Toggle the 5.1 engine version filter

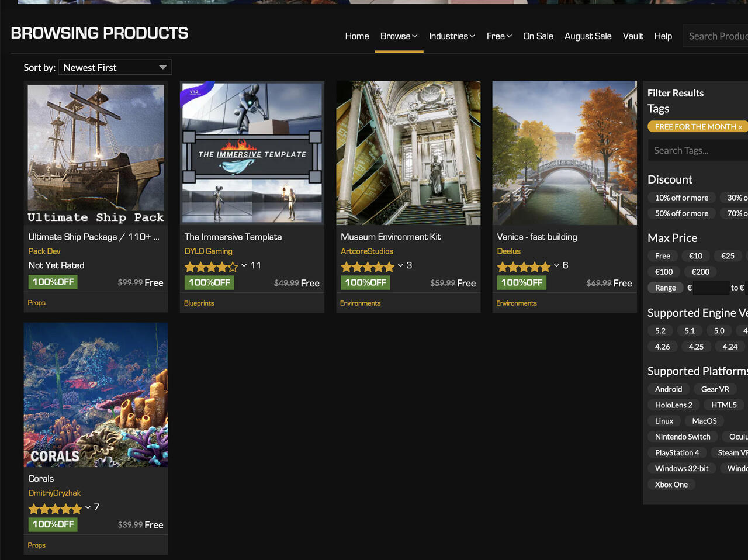(x=690, y=330)
